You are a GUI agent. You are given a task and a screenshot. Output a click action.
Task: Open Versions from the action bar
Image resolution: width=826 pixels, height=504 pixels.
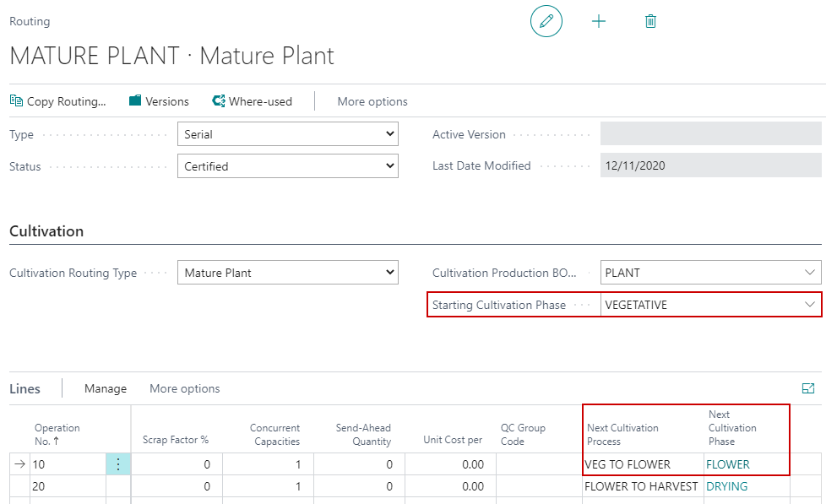tap(159, 101)
